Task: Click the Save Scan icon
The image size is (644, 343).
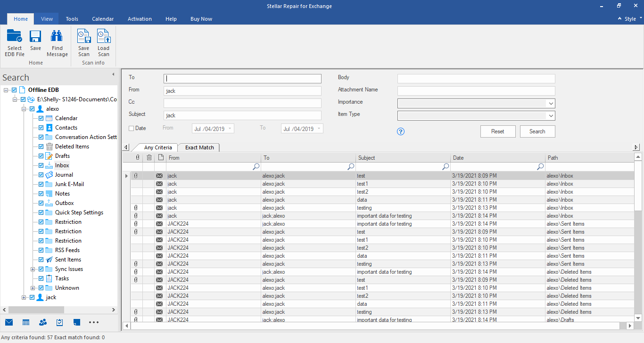Action: click(x=83, y=37)
